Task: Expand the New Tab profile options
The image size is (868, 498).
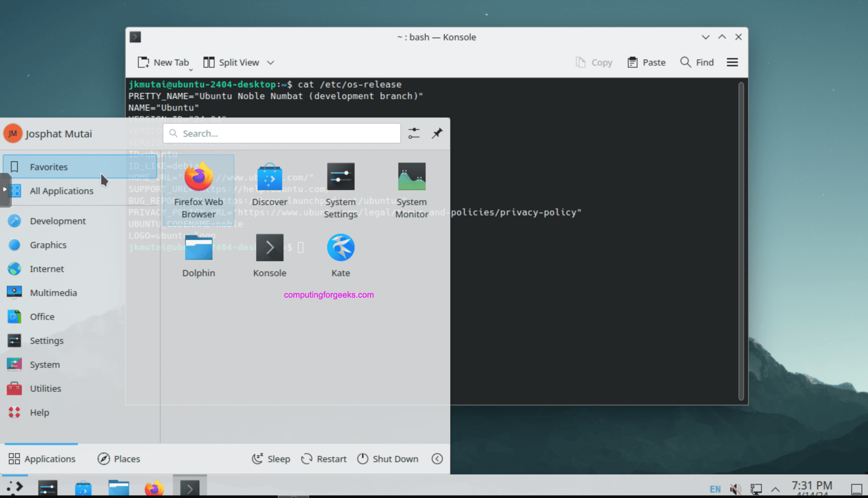Action: tap(191, 69)
